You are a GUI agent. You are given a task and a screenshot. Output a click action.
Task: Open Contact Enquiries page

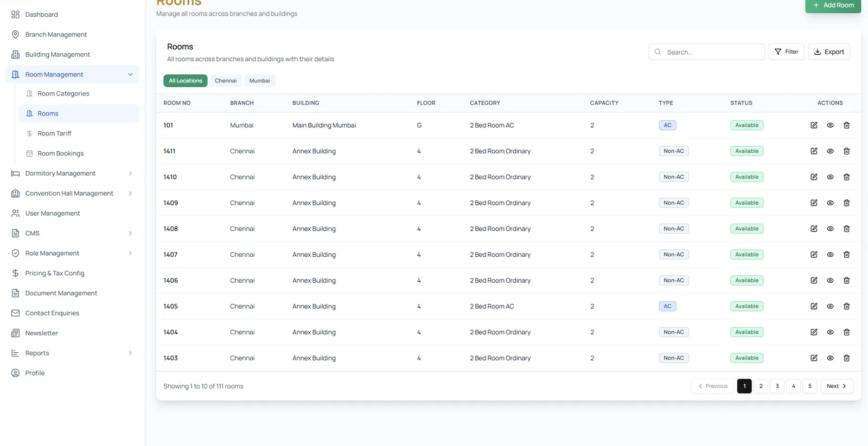[72, 313]
